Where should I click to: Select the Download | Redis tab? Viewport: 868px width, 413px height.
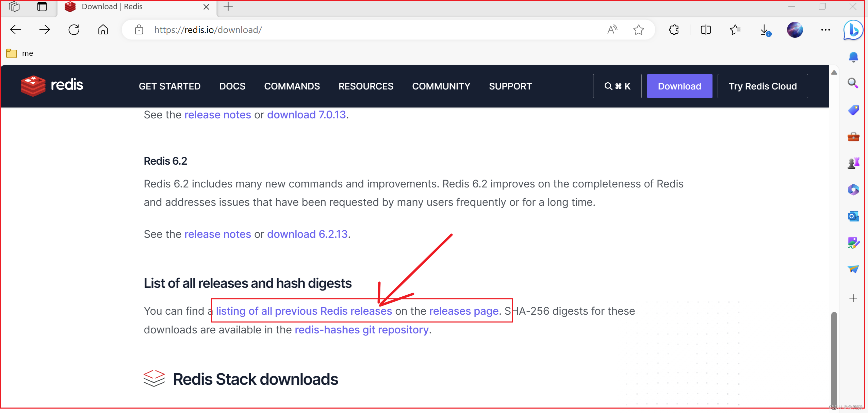(x=136, y=7)
